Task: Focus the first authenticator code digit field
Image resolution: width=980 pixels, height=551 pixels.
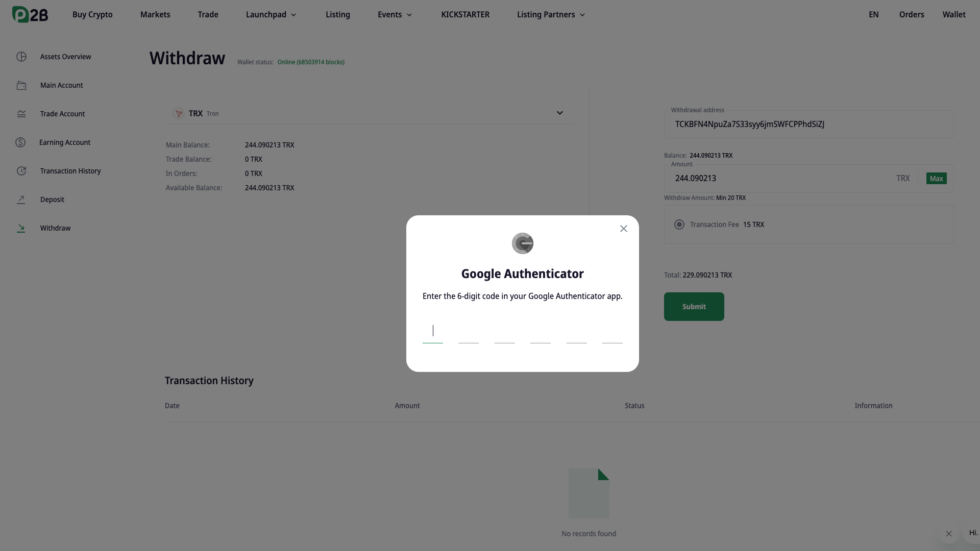Action: click(433, 331)
